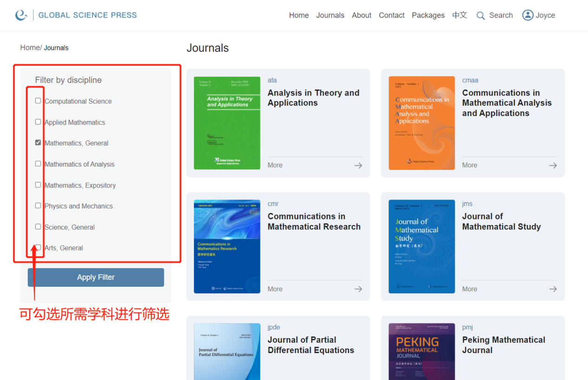The height and width of the screenshot is (380, 588).
Task: Check the Arts, General checkbox
Action: 38,247
